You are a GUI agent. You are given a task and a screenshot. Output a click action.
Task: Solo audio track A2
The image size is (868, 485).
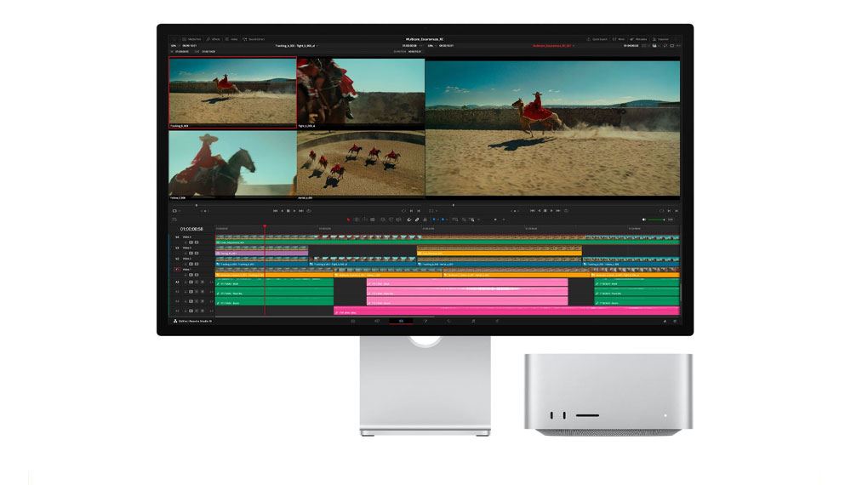pos(197,292)
